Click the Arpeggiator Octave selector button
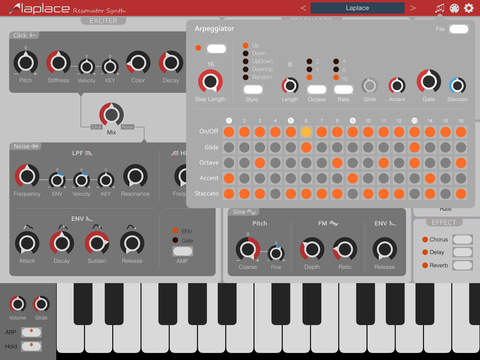Viewport: 480px width, 360px height. point(316,89)
